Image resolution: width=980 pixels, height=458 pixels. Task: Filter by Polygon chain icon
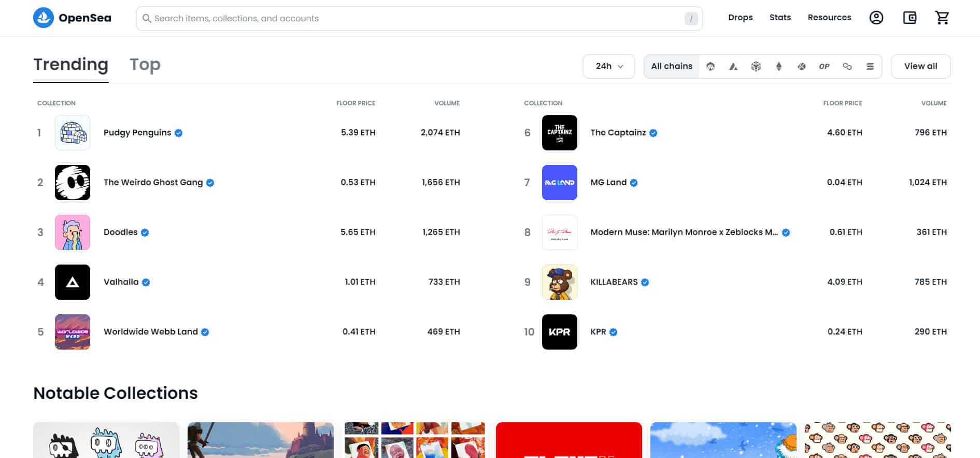click(x=847, y=66)
